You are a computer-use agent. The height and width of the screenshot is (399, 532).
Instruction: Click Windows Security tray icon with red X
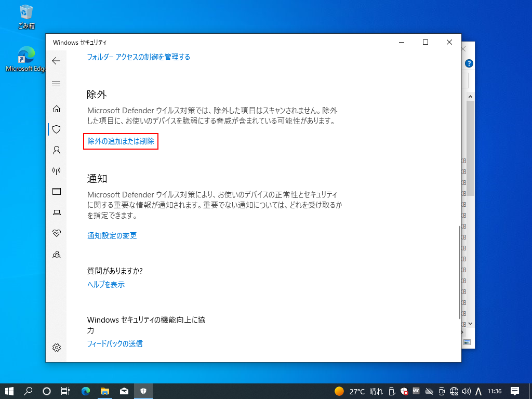[404, 391]
